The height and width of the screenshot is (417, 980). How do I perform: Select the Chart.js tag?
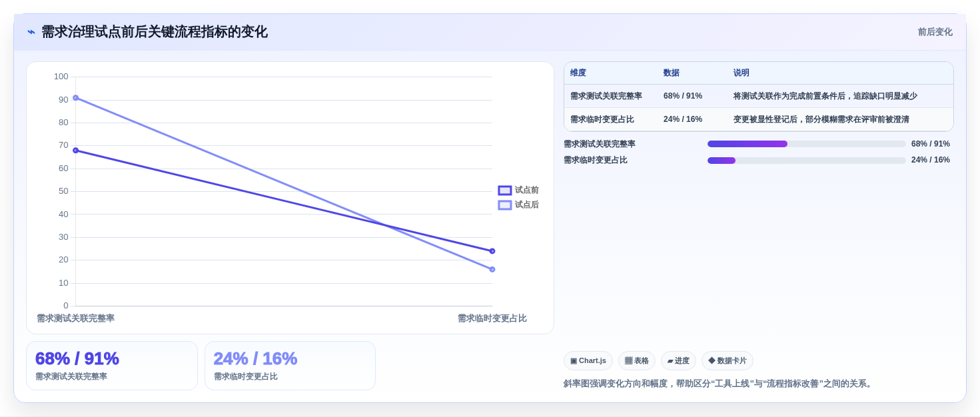[588, 361]
